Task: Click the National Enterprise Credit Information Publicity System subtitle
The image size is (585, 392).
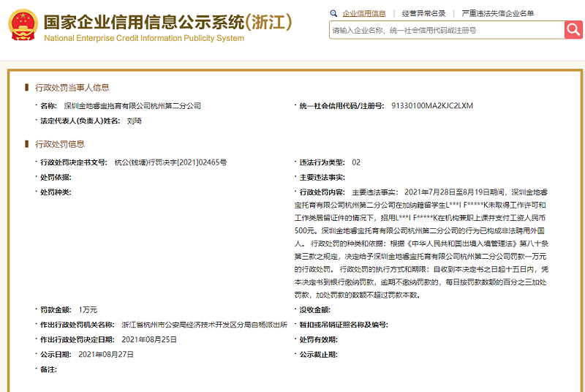Action: tap(144, 38)
